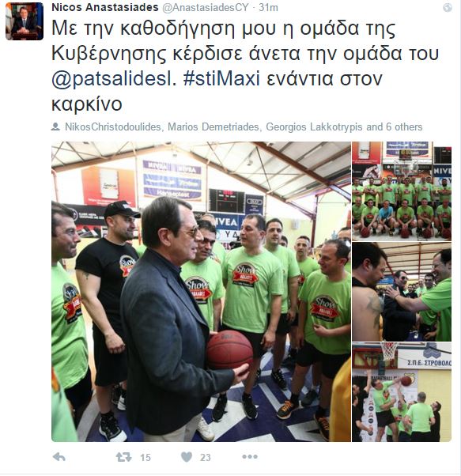Click tagged user Georgios Lakkotrypis
This screenshot has width=461, height=476.
[x=314, y=127]
